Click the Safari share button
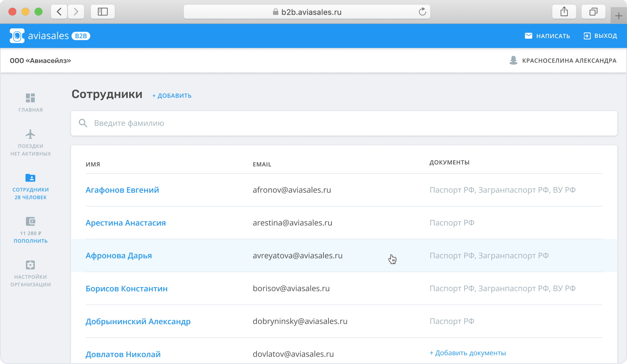The width and height of the screenshot is (627, 364). tap(564, 12)
